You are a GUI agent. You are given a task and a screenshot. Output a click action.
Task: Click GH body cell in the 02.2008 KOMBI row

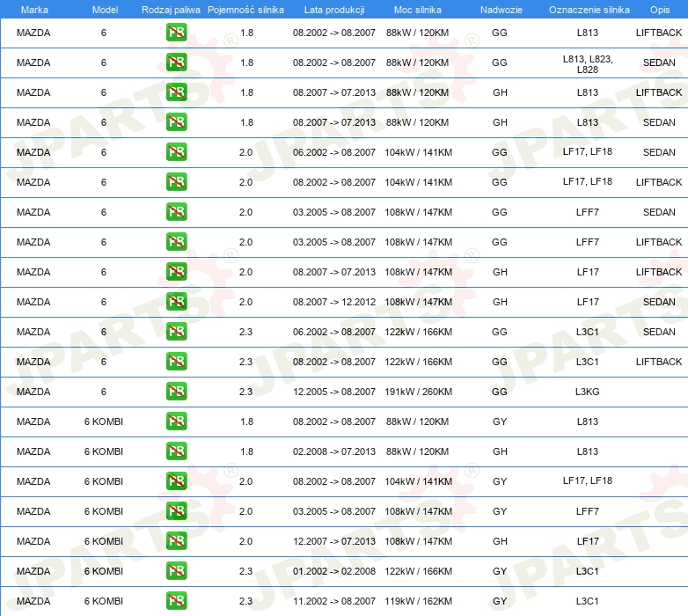pyautogui.click(x=500, y=451)
